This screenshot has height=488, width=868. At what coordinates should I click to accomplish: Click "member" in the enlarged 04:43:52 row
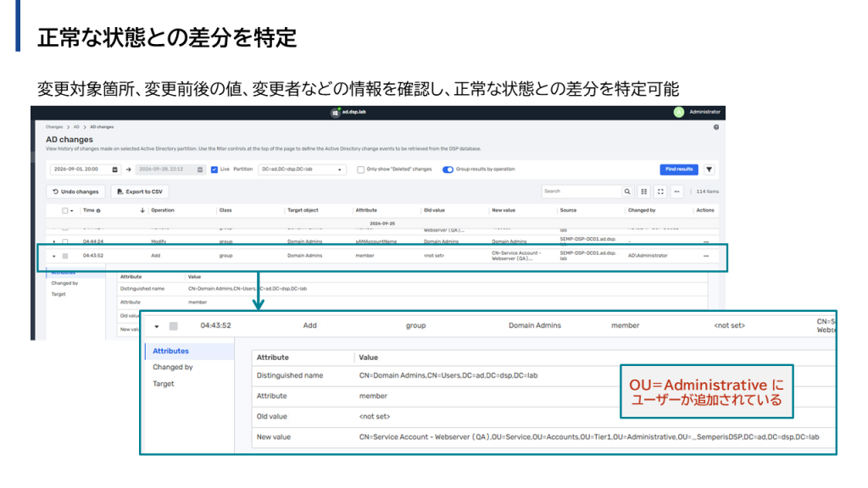point(625,326)
